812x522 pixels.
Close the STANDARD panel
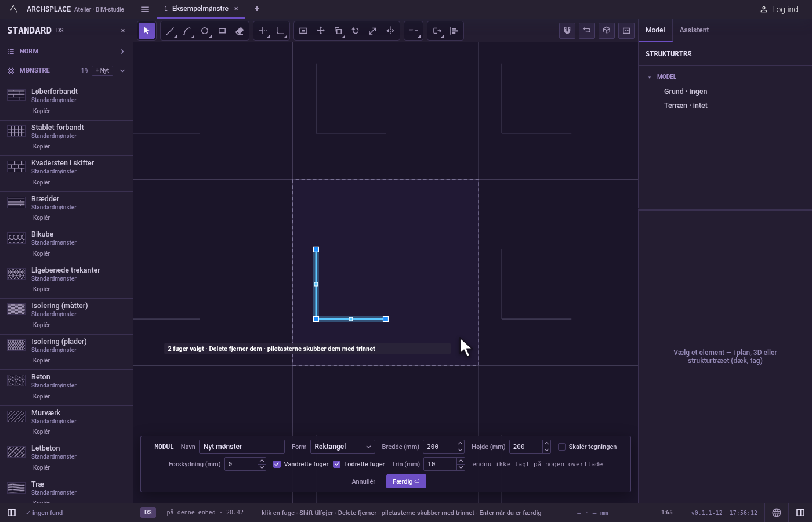[x=122, y=31]
